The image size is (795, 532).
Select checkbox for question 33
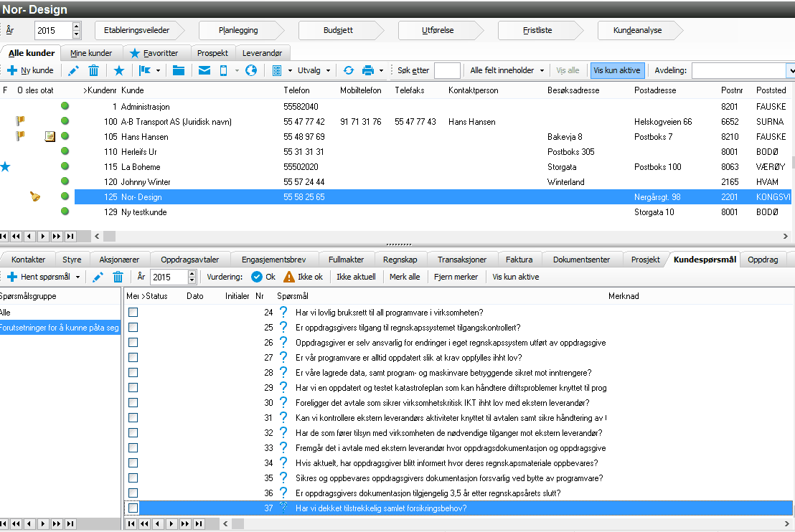tap(133, 448)
